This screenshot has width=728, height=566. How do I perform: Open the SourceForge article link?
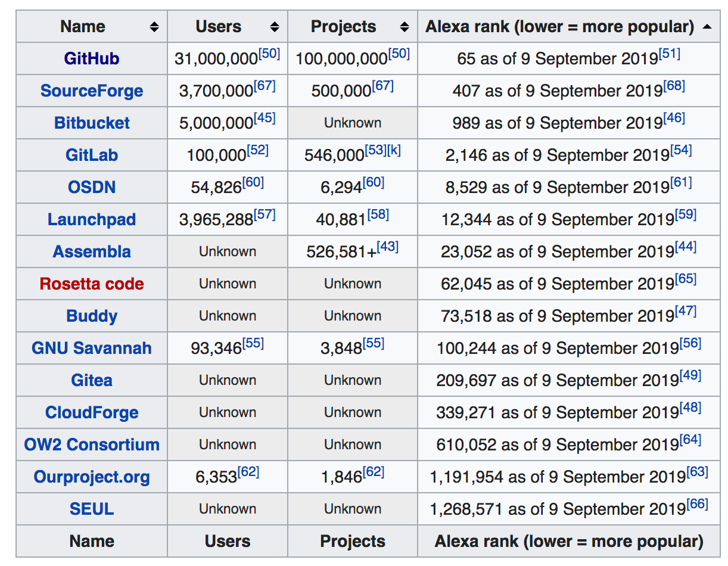tap(92, 91)
